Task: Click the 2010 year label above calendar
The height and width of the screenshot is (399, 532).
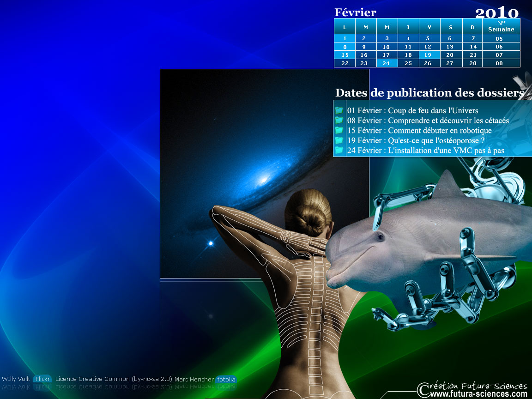Action: click(x=496, y=12)
